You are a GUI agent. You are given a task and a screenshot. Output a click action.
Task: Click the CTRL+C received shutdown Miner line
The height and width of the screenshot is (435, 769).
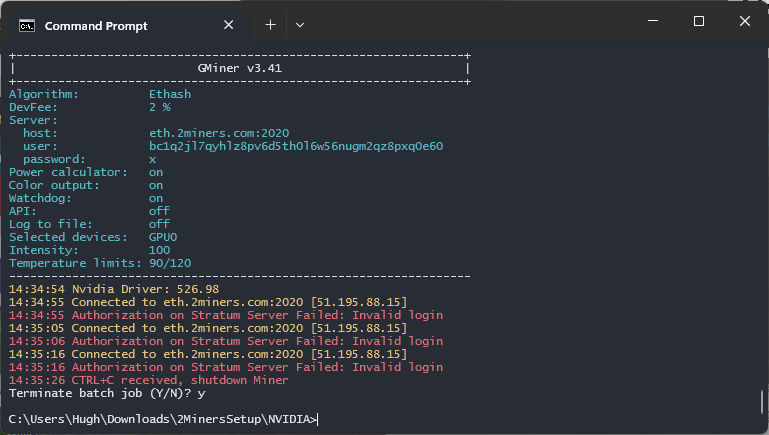tap(149, 380)
